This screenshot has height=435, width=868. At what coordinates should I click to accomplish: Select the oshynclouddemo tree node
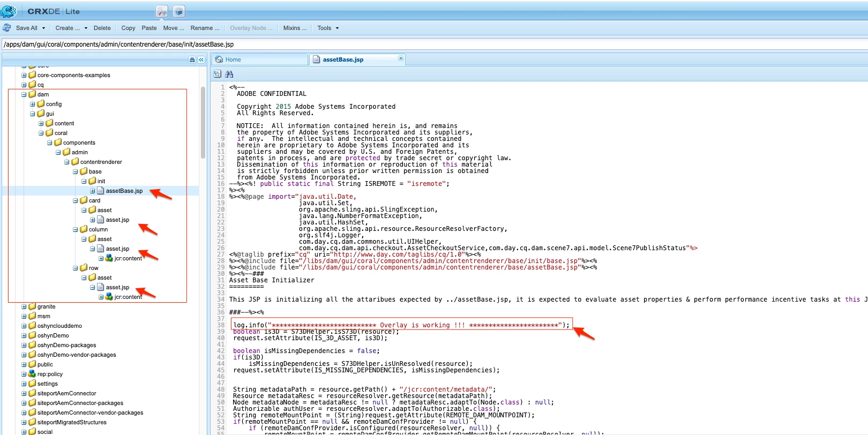point(59,326)
